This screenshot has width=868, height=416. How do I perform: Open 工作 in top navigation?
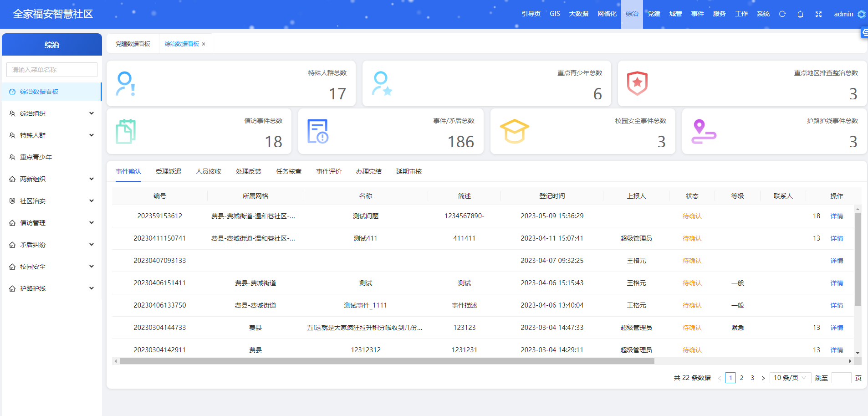(741, 14)
